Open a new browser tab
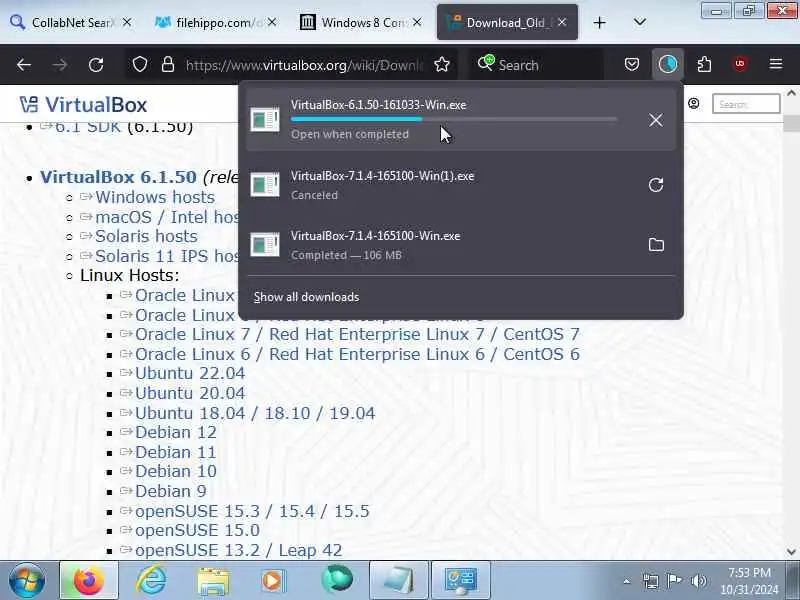 pyautogui.click(x=599, y=22)
